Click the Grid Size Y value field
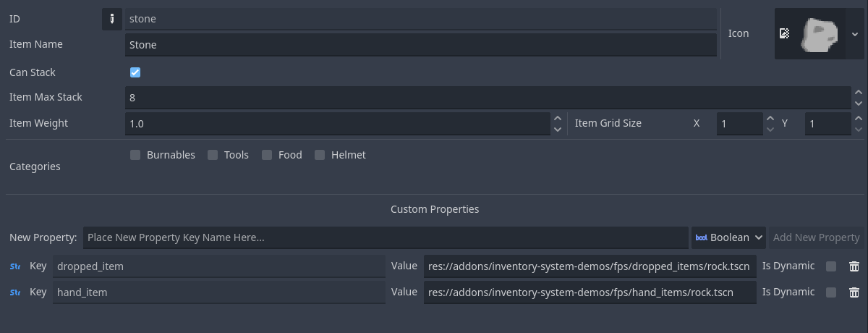This screenshot has height=333, width=868. (828, 124)
